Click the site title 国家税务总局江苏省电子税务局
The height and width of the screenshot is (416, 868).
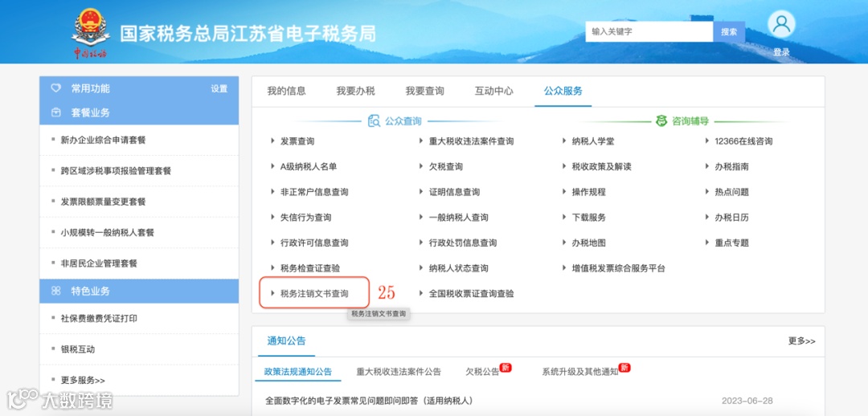pyautogui.click(x=248, y=33)
